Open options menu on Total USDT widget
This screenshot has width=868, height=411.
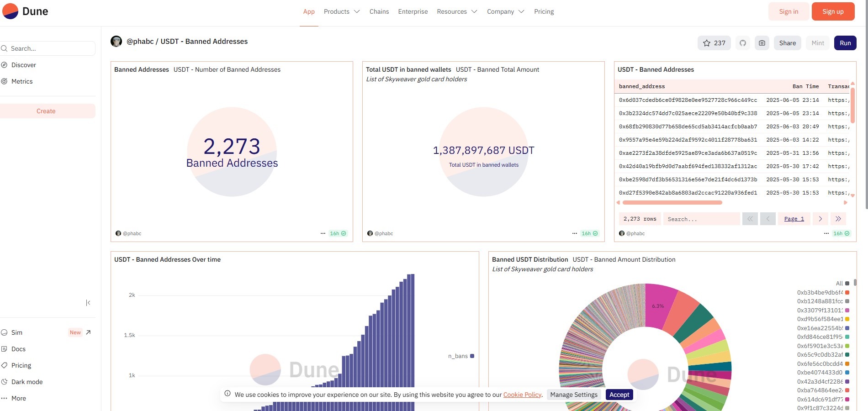[575, 233]
